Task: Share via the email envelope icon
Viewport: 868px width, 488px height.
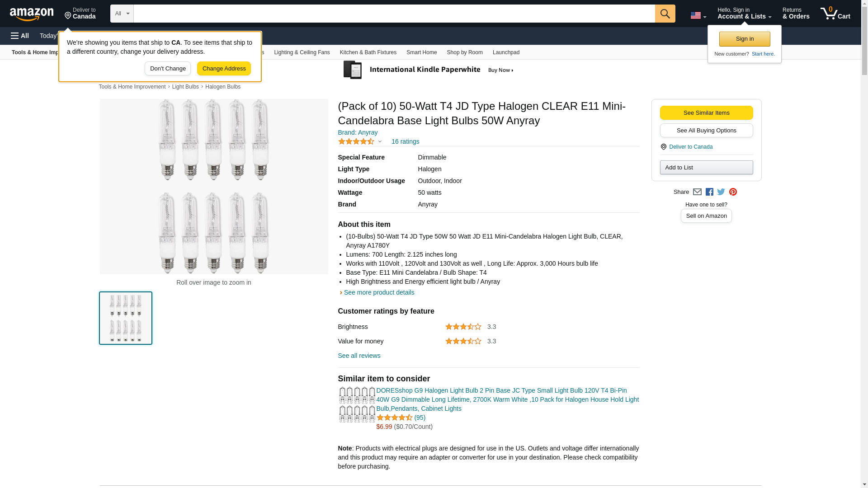Action: pyautogui.click(x=697, y=192)
